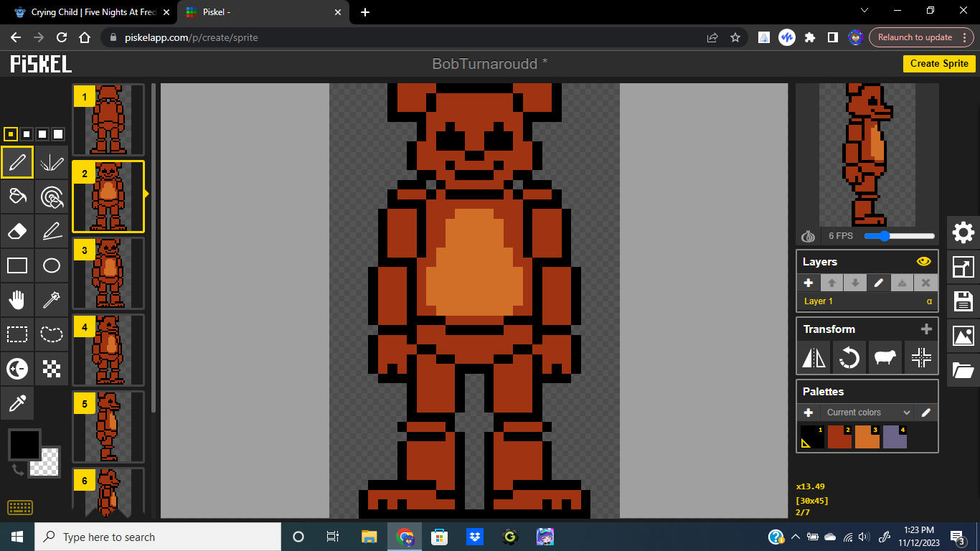Open Chrome tab search dropdown arrow
The height and width of the screenshot is (551, 980).
tap(864, 11)
